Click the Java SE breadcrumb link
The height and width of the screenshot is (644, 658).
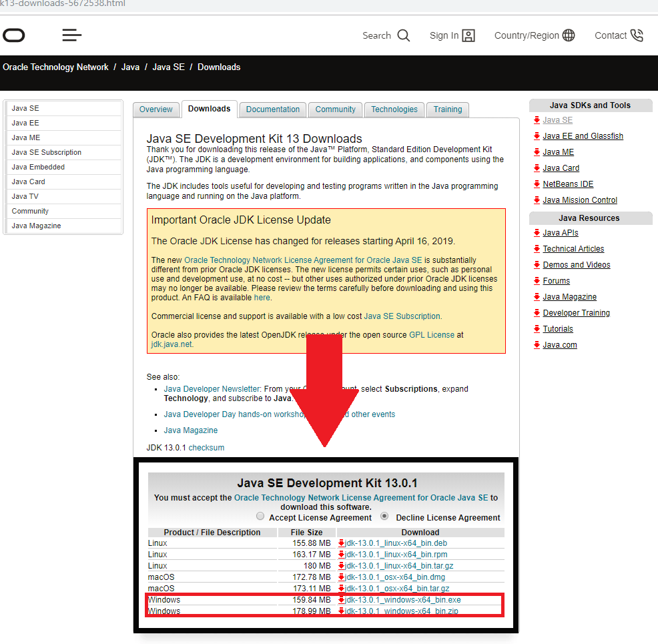pos(168,67)
